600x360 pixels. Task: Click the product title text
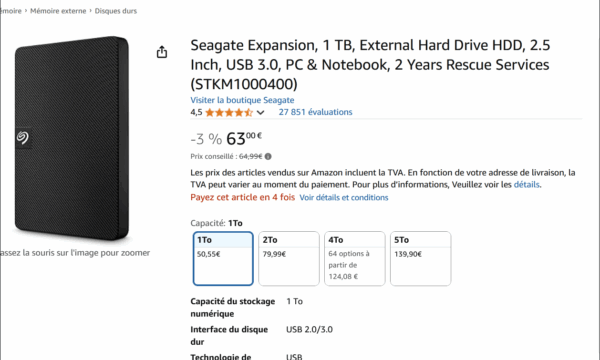coord(370,64)
